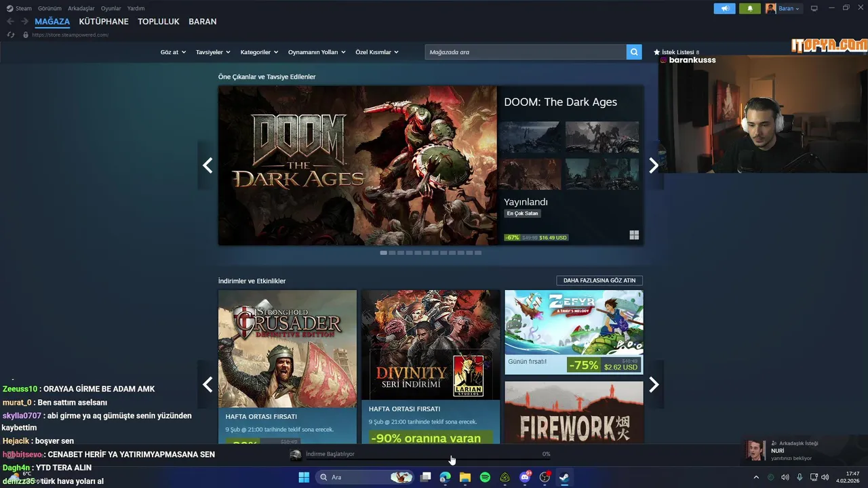Open Discord from the taskbar
The width and height of the screenshot is (868, 488).
pos(525,477)
